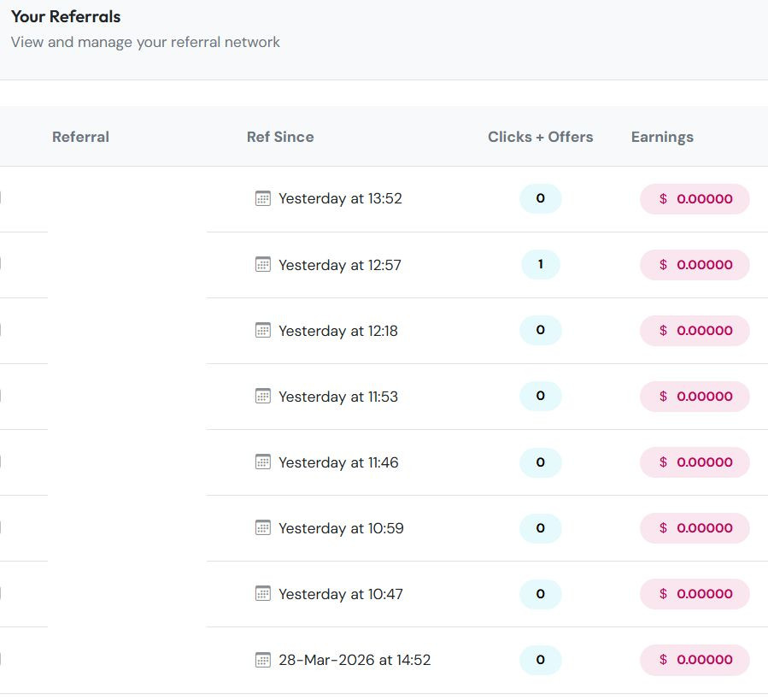
Task: Click the earnings badge in the 10:47 row
Action: click(695, 594)
